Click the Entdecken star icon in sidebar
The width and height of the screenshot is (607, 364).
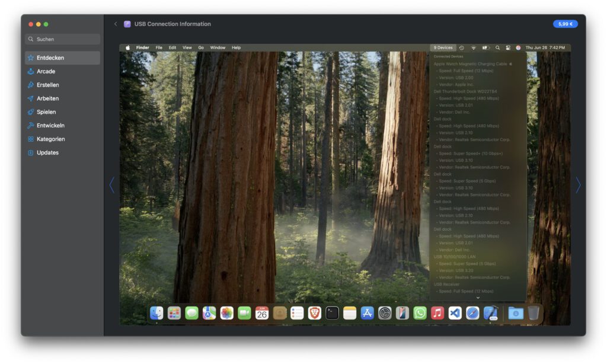coord(31,58)
